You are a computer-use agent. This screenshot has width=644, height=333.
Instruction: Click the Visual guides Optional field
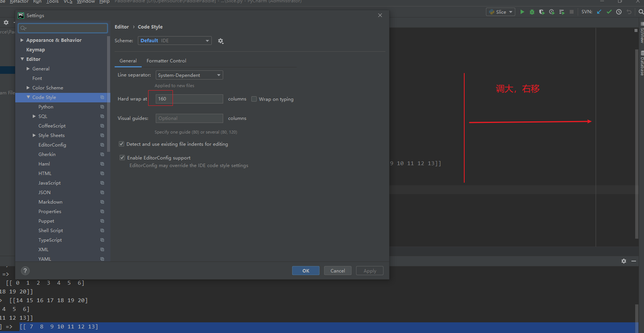click(x=189, y=118)
